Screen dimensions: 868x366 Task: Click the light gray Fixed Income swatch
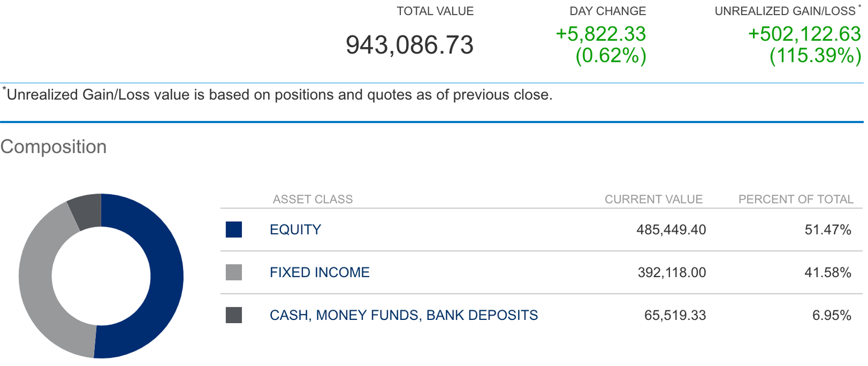pyautogui.click(x=234, y=272)
